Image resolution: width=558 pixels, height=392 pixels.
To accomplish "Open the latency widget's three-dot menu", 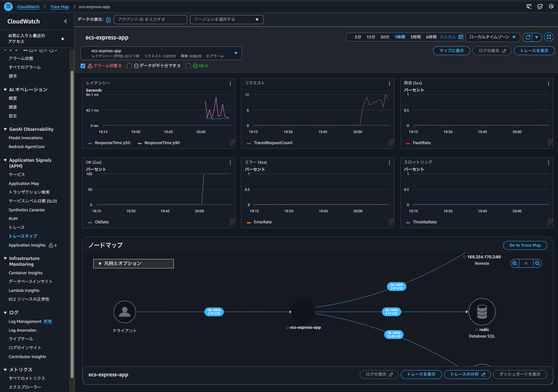I will (x=230, y=83).
